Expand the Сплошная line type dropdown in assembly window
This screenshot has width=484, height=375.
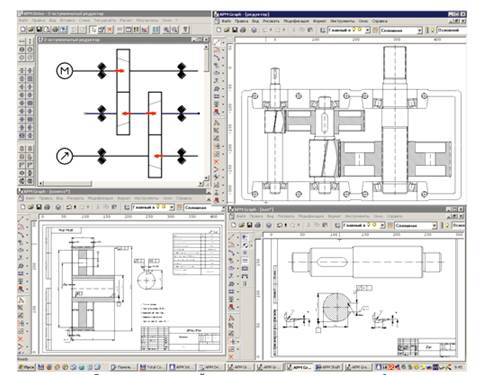420,30
